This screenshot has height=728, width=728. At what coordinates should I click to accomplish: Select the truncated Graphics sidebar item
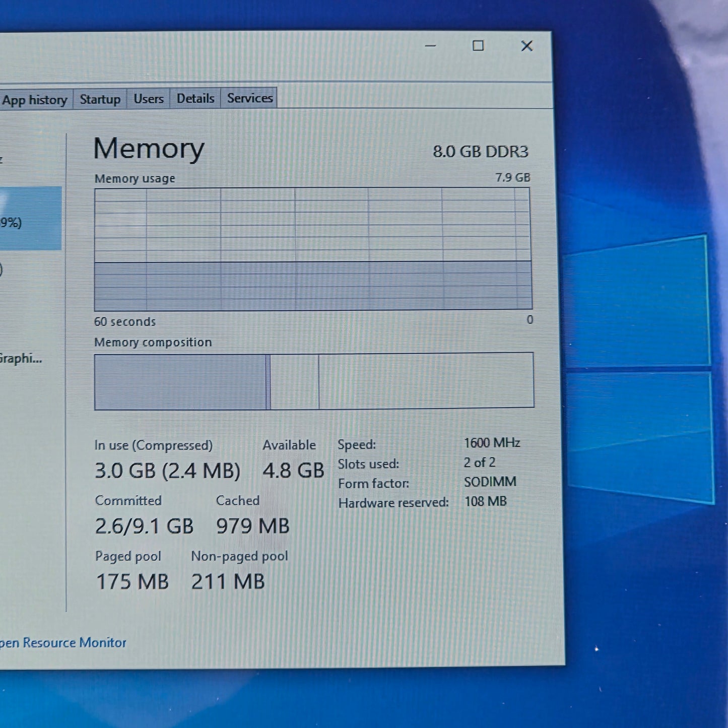coord(20,359)
